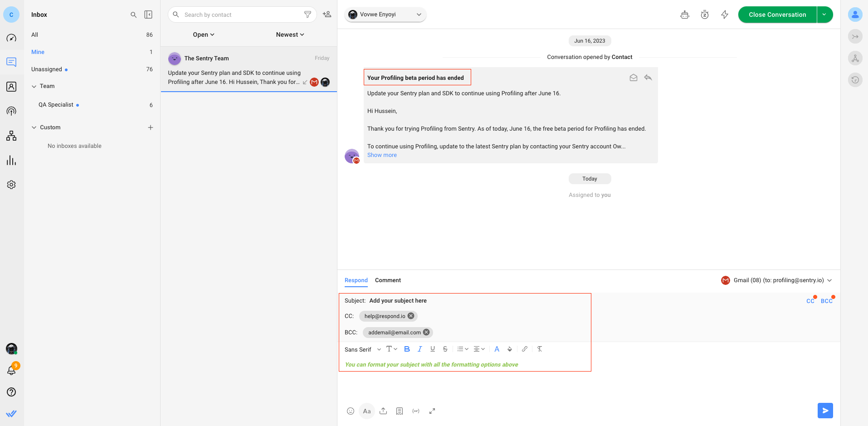
Task: Open the Gmail channel selector dropdown
Action: tap(776, 280)
